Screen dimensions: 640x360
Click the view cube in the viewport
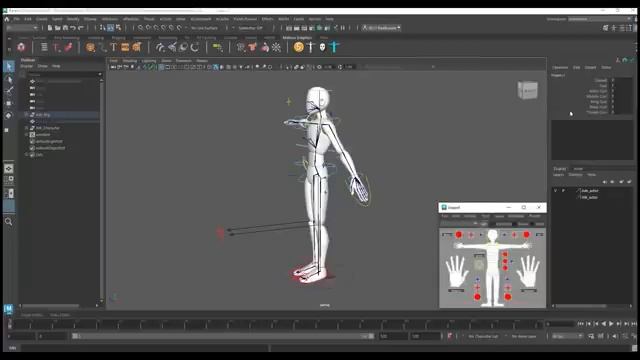coord(528,90)
